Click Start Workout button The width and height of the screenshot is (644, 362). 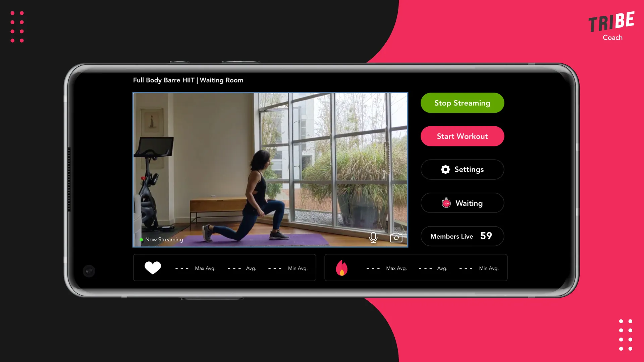pos(462,136)
